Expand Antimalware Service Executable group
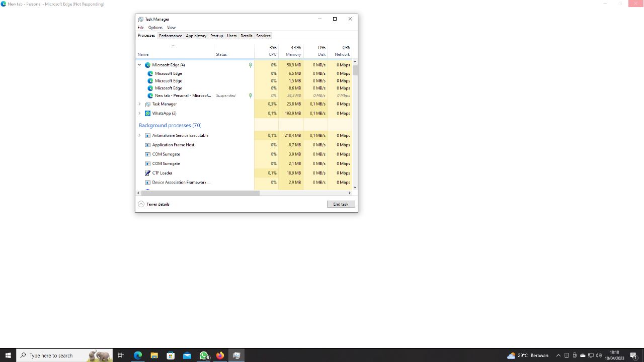This screenshot has height=362, width=644. (139, 135)
